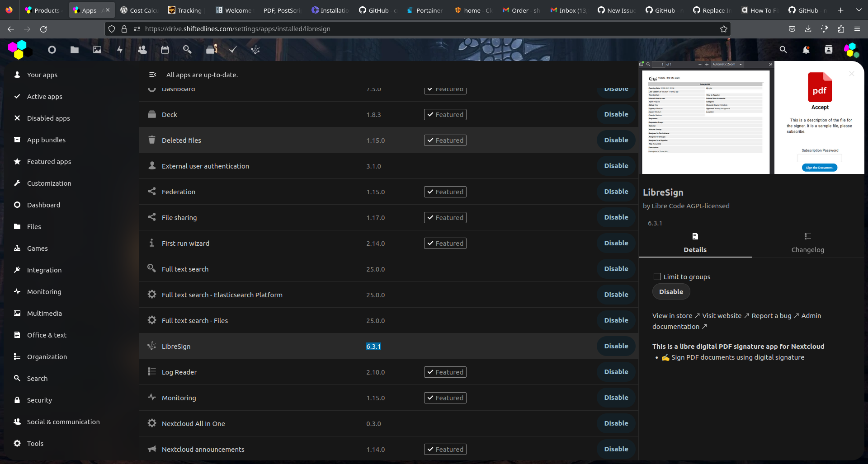Open the avatar account menu

pos(852,50)
